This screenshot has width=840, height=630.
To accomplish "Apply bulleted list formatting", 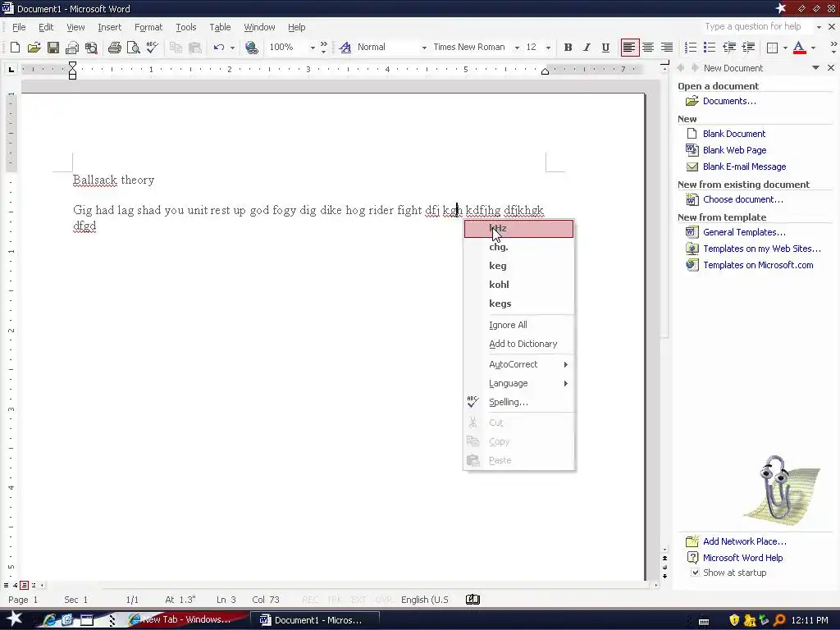I will (x=710, y=47).
